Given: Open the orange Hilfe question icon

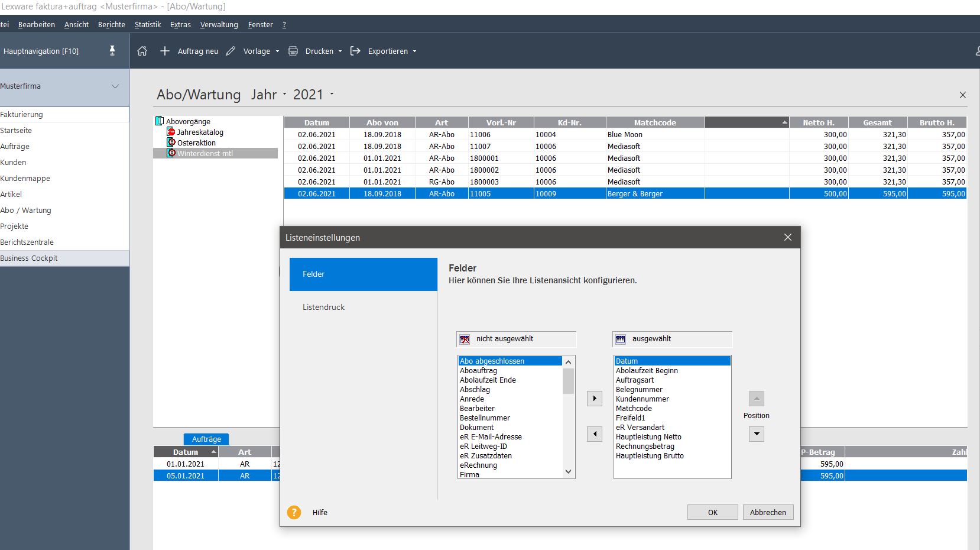Looking at the screenshot, I should pyautogui.click(x=294, y=512).
